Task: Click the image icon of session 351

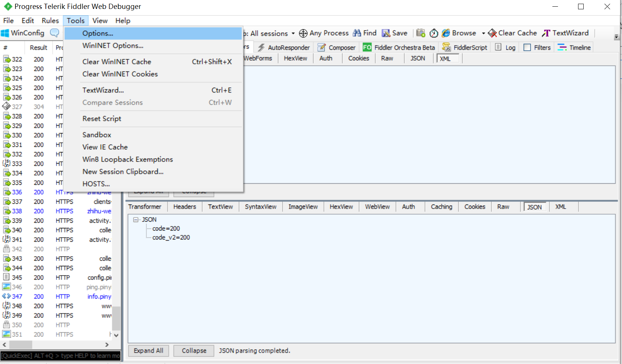Action: 6,334
